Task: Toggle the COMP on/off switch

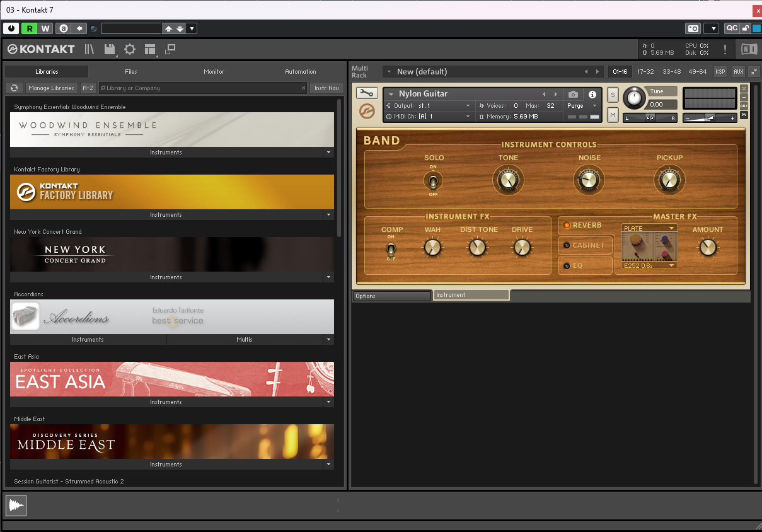Action: [391, 250]
